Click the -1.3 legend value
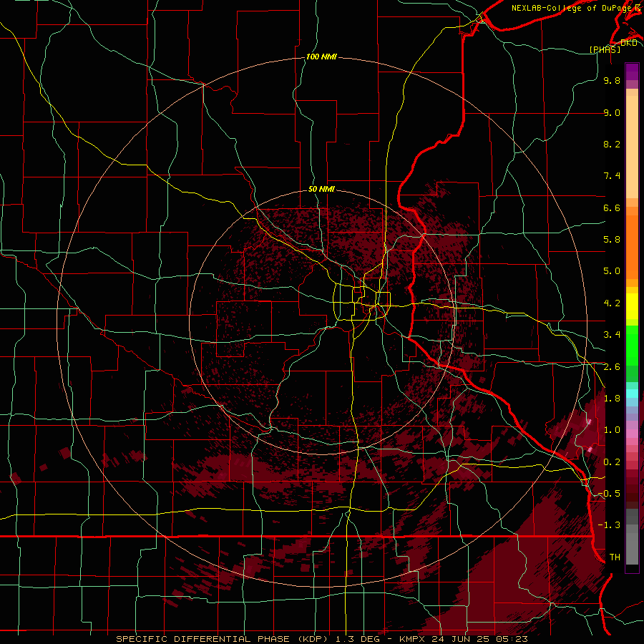644x644 pixels. click(609, 525)
